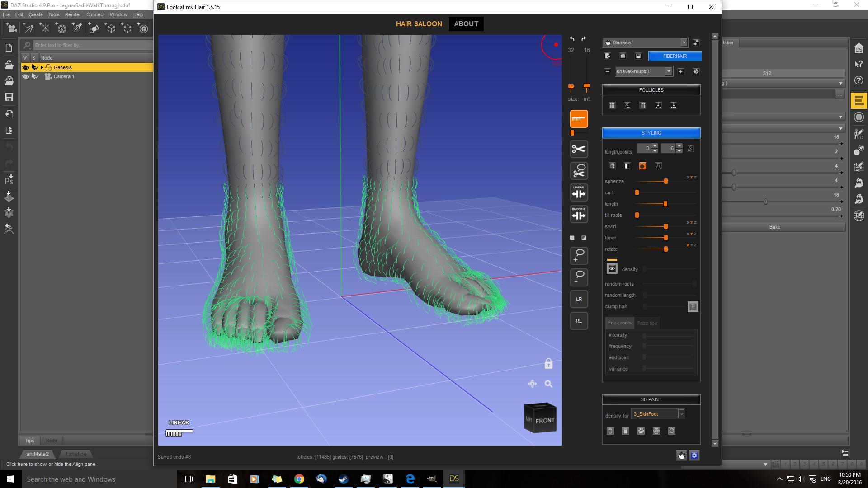Toggle Camera 1 visibility eye
868x488 pixels.
click(26, 76)
